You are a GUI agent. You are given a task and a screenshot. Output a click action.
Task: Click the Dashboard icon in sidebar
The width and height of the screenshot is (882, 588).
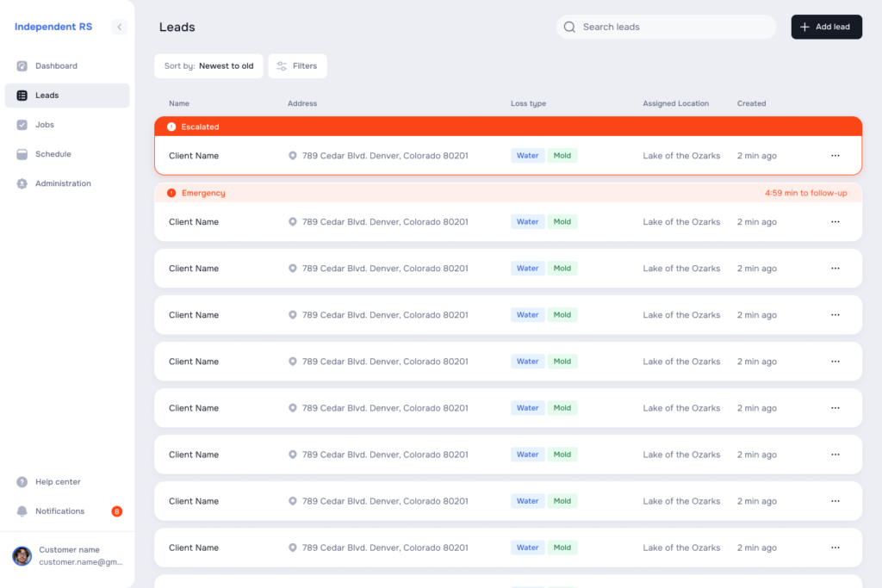pos(22,66)
